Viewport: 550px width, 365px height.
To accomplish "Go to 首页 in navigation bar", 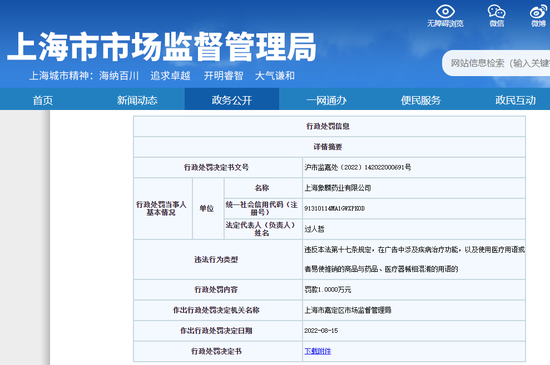I will click(43, 101).
